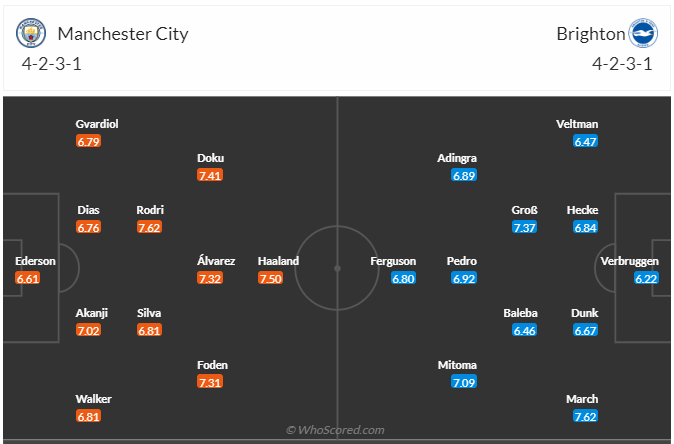This screenshot has width=674, height=444.
Task: Select Haaland's 7.50 rating badge
Action: click(x=271, y=278)
